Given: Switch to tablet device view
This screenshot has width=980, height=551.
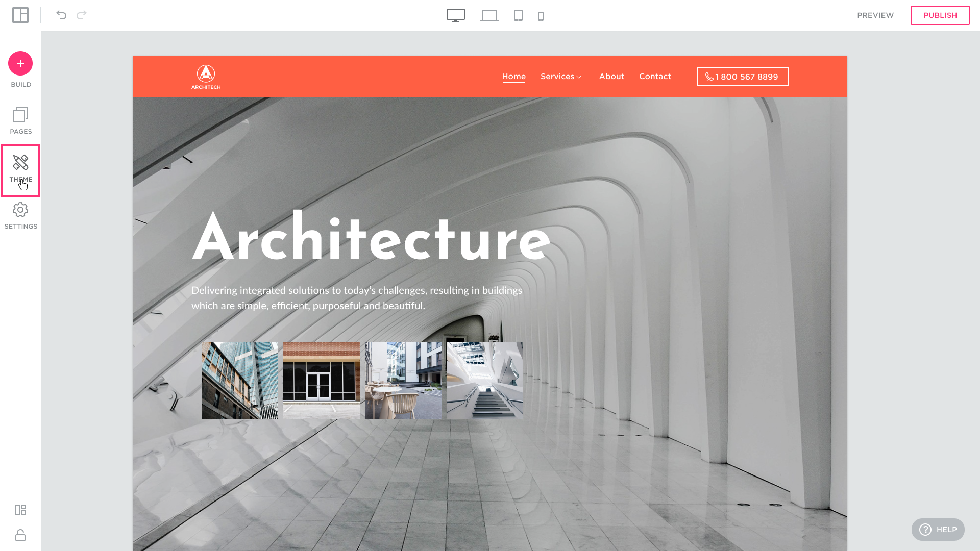Looking at the screenshot, I should coord(518,16).
